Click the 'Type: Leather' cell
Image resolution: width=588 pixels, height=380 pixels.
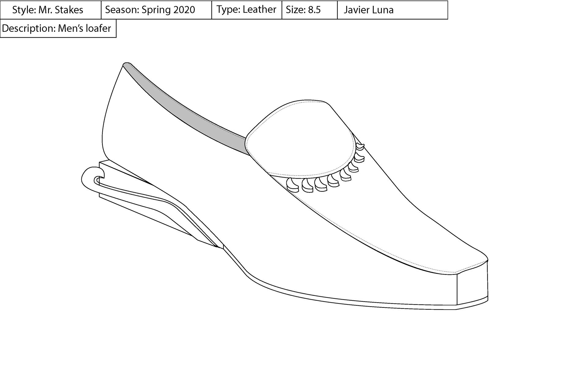point(246,10)
